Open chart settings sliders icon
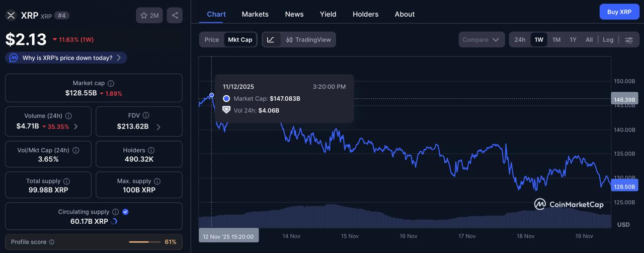Screen dimensions: 644x253 click(x=629, y=40)
